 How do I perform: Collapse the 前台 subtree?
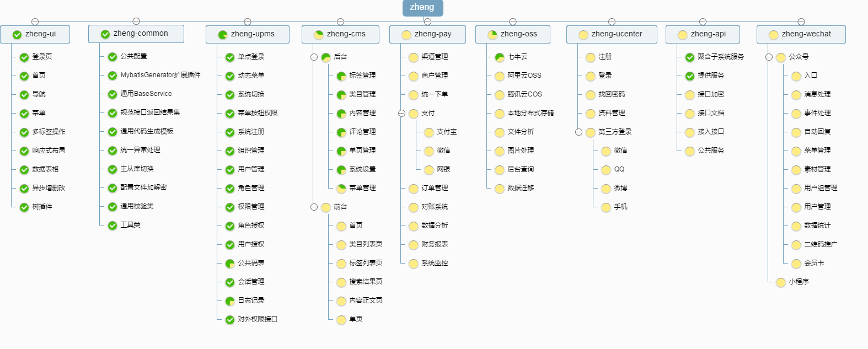click(314, 207)
